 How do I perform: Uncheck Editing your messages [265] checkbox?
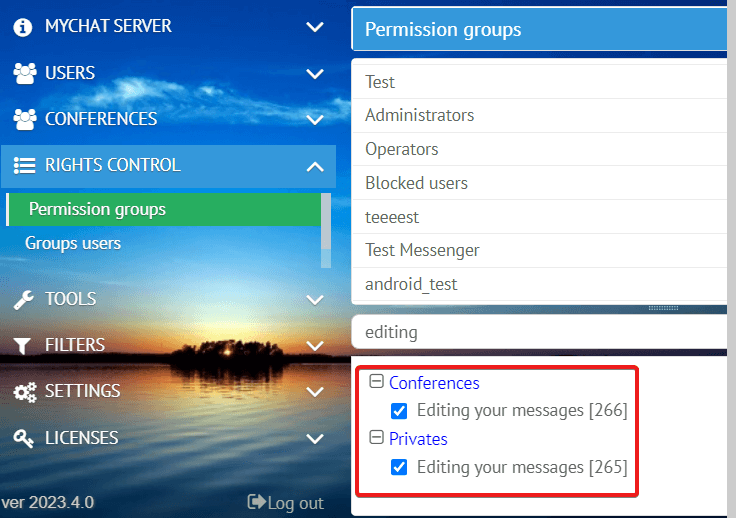[399, 467]
